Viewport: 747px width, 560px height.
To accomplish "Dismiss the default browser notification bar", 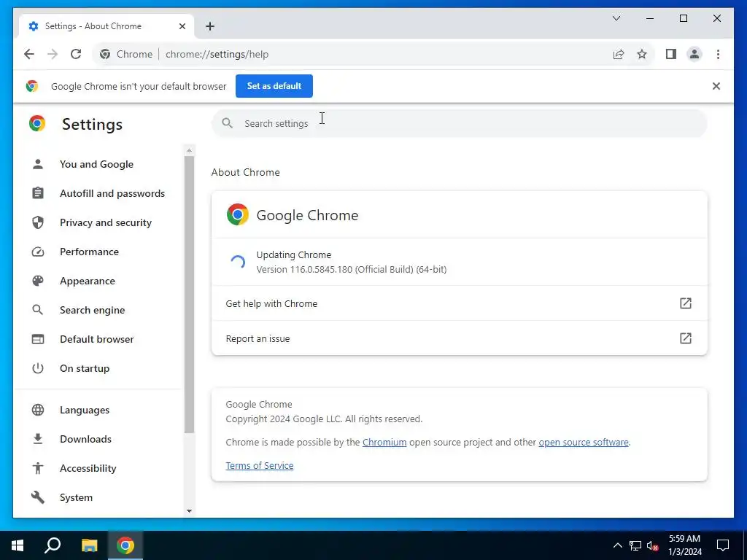I will [716, 86].
